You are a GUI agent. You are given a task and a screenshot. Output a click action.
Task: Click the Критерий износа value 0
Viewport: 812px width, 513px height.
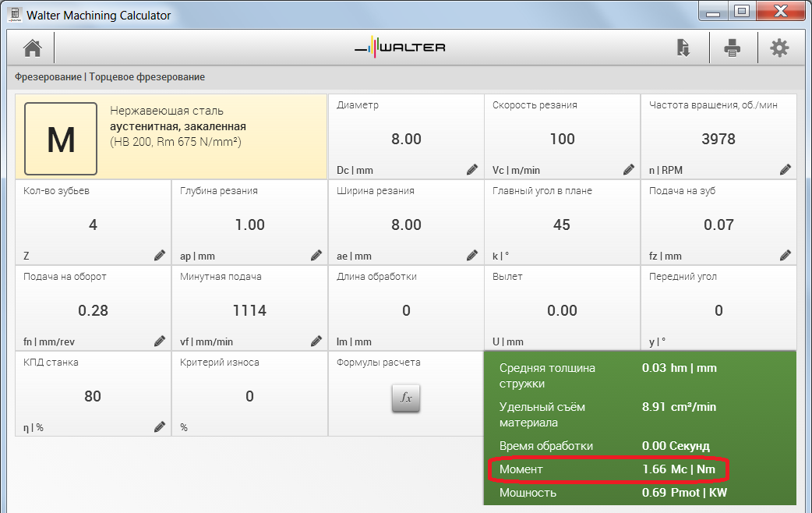pos(249,396)
